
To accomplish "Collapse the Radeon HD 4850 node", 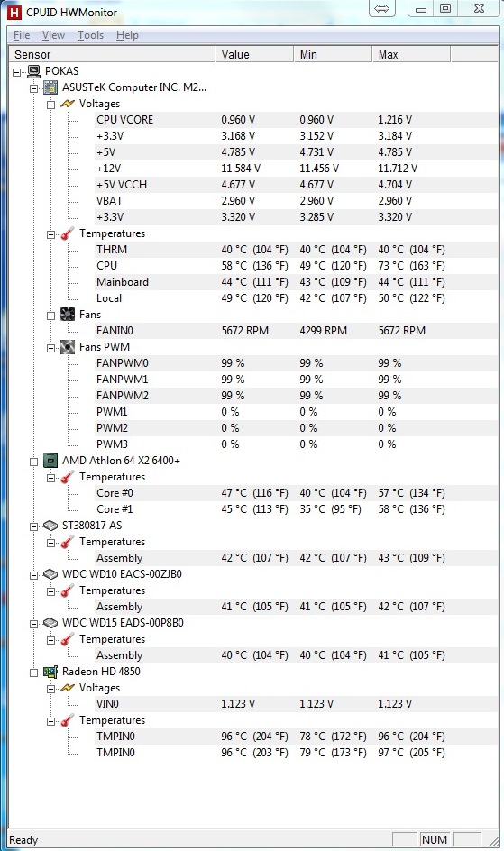I will coord(33,672).
